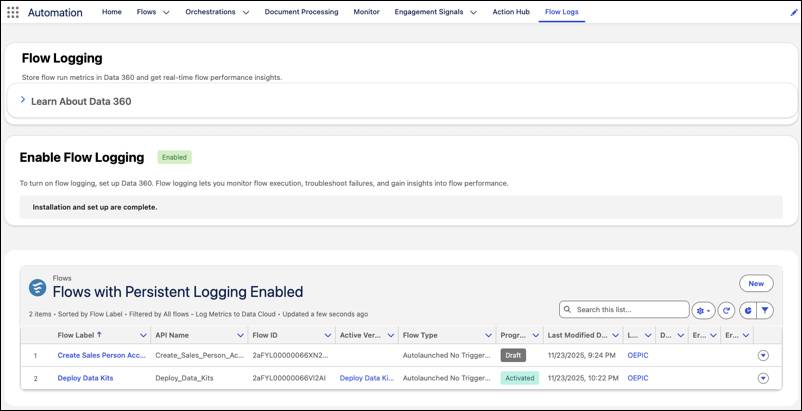Open Orchestrations tab dropdown chevron
Image resolution: width=802 pixels, height=411 pixels.
(246, 13)
